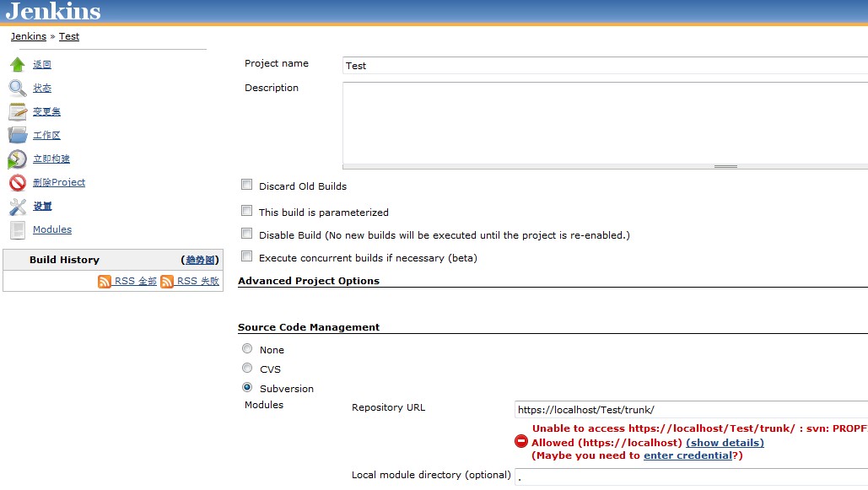The image size is (868, 490).
Task: Start build via 立即构建 link
Action: 51,159
